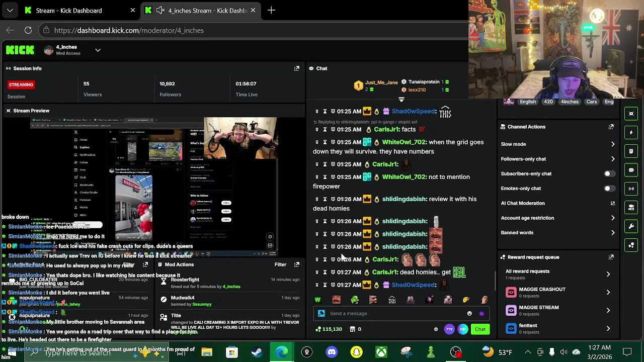Click the 420 stream tag
Screen dimensions: 644x362
[548, 102]
